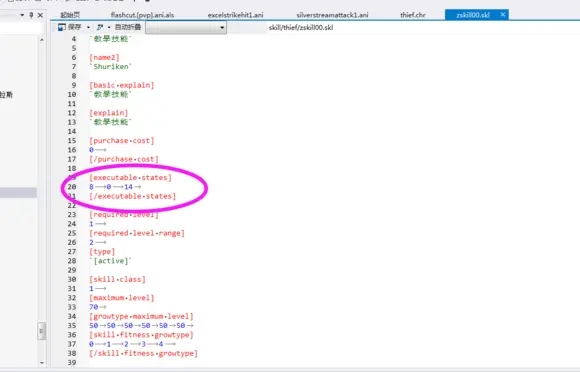580x372 pixels.
Task: Click the left panel scroll down arrow
Action: (x=41, y=362)
